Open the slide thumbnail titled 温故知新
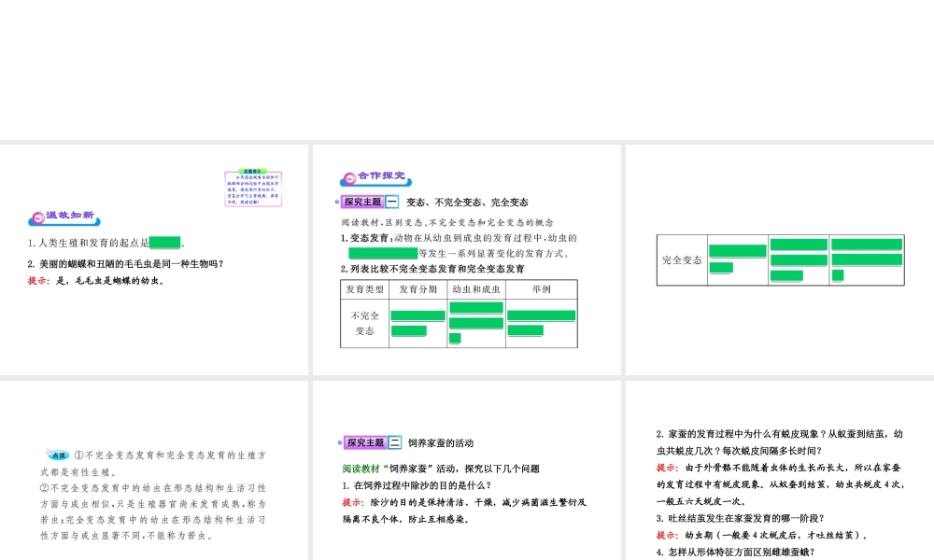This screenshot has width=934, height=560. coord(154,259)
